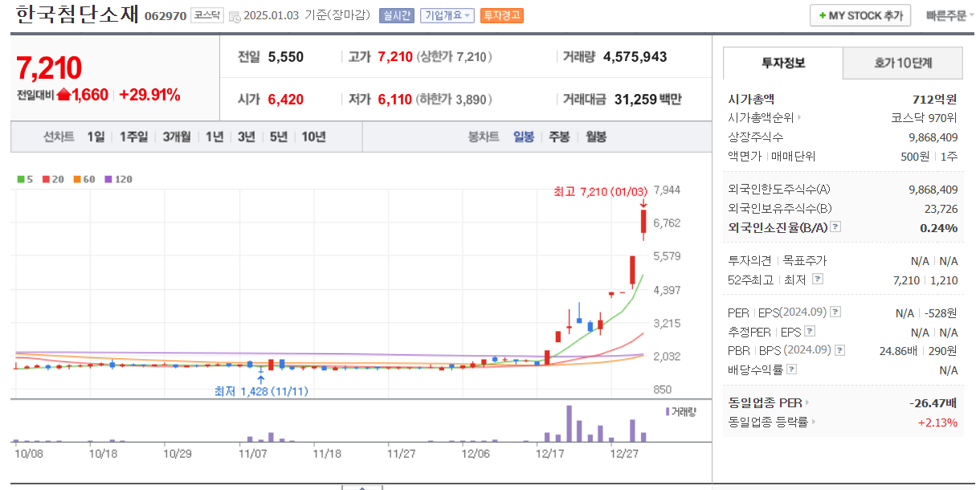Click the tallest volume bar near 12/17
Image resolution: width=980 pixels, height=490 pixels.
pyautogui.click(x=569, y=423)
